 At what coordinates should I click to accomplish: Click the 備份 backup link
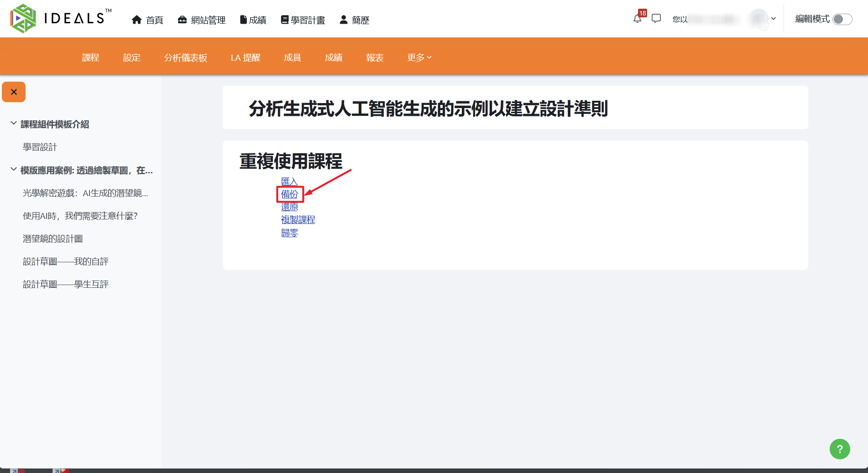coord(289,194)
